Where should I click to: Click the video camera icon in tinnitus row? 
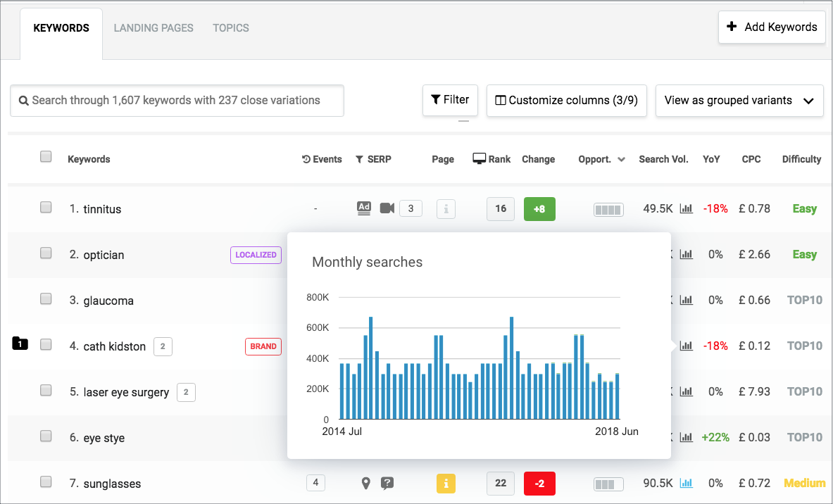click(387, 208)
